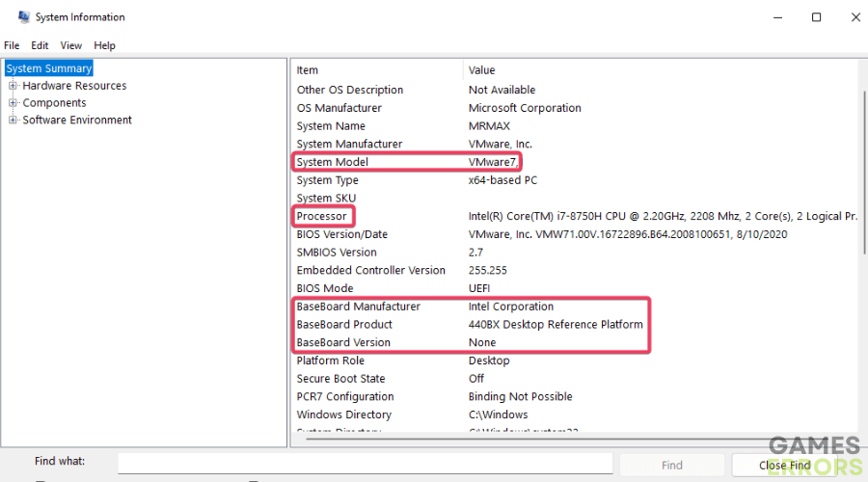Minimize the System Information window

[x=777, y=17]
